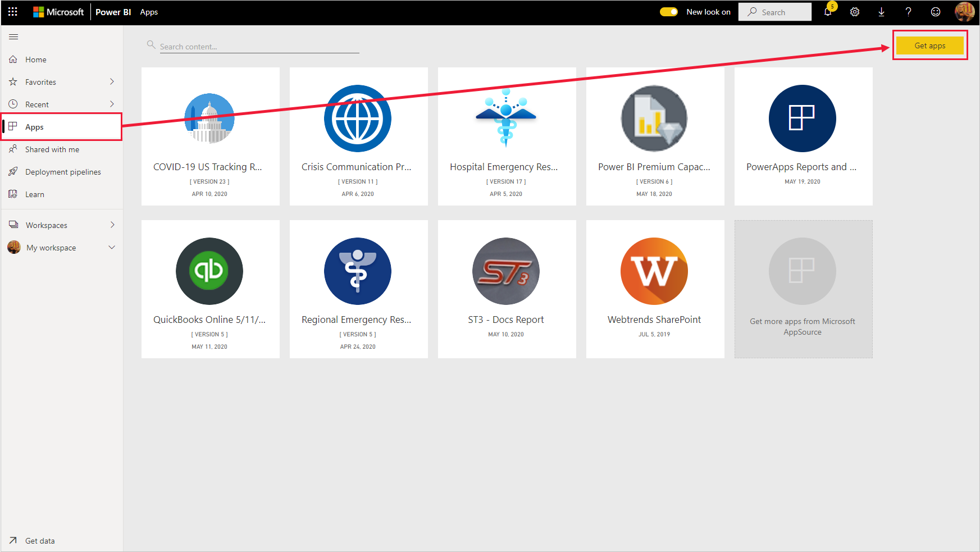Open notifications bell icon
The width and height of the screenshot is (980, 552).
point(828,12)
